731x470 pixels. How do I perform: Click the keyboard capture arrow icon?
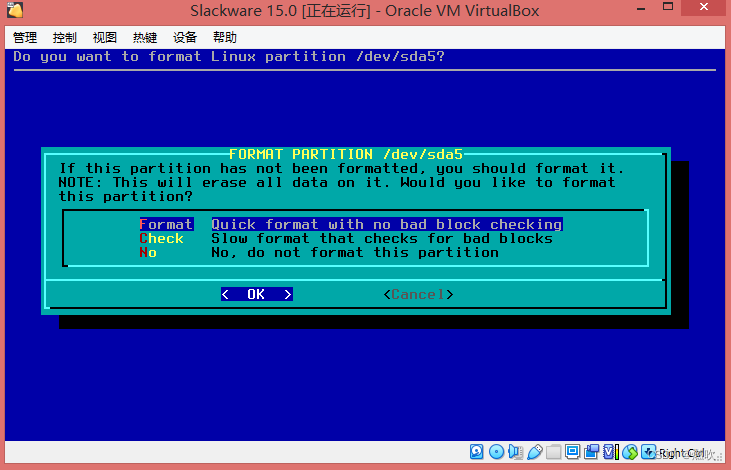[x=648, y=451]
